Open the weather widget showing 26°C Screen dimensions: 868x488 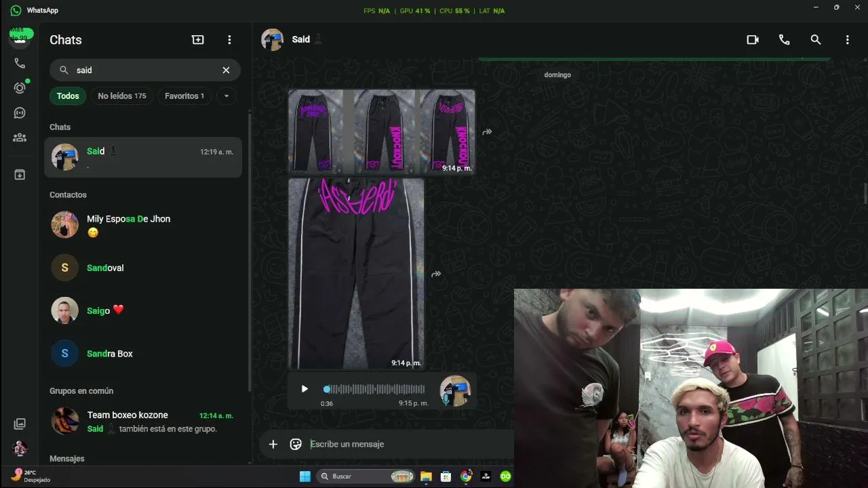[x=31, y=476]
